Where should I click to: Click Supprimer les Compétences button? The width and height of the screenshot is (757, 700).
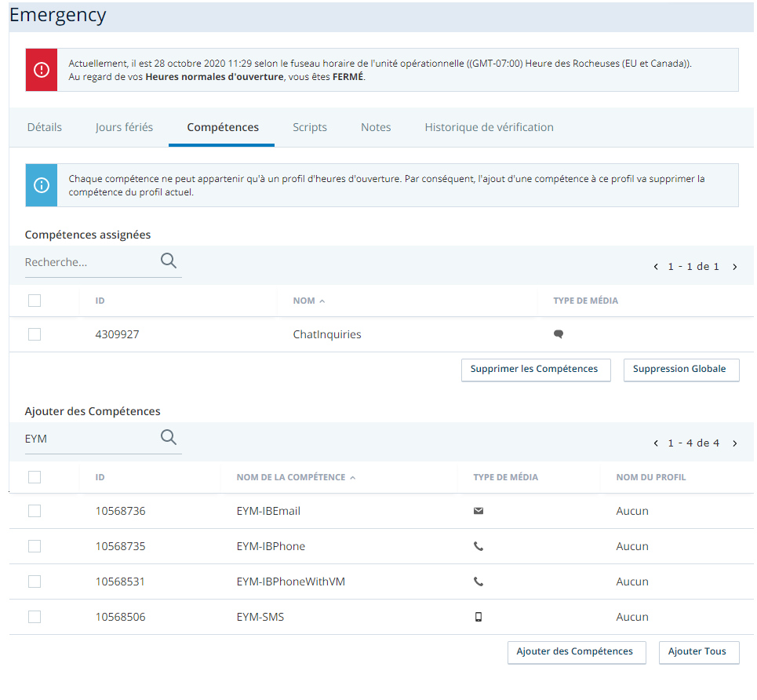[x=536, y=370]
